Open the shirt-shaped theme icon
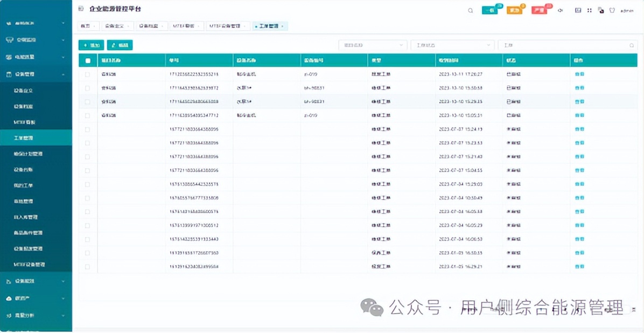This screenshot has width=644, height=333. click(x=612, y=10)
